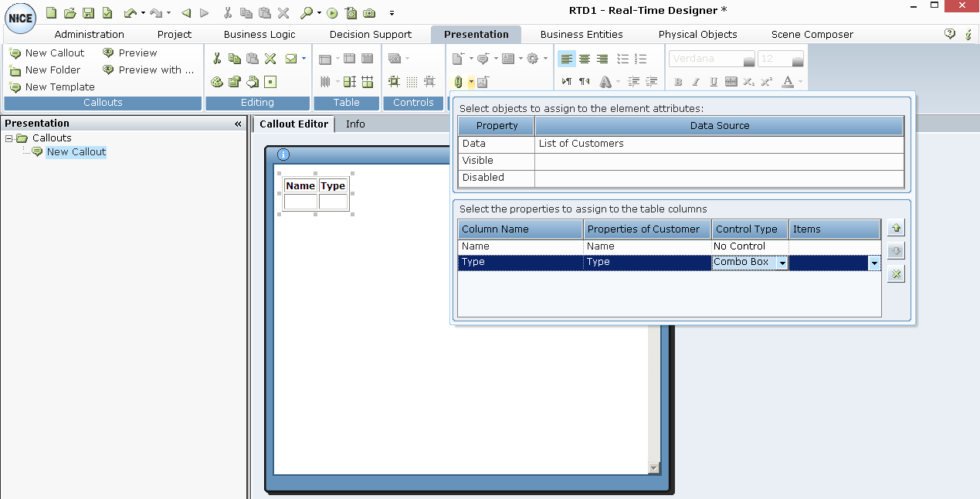
Task: Click the green Run play icon
Action: click(332, 12)
